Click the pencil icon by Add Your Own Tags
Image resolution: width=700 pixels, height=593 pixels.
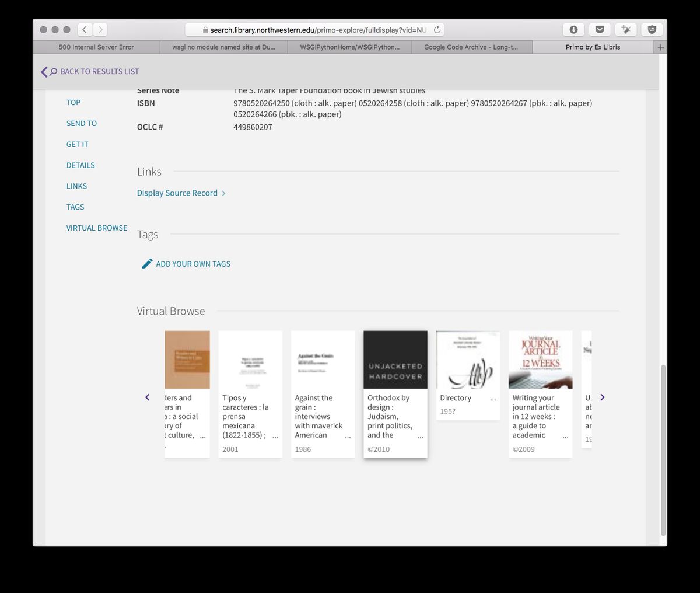tap(147, 264)
